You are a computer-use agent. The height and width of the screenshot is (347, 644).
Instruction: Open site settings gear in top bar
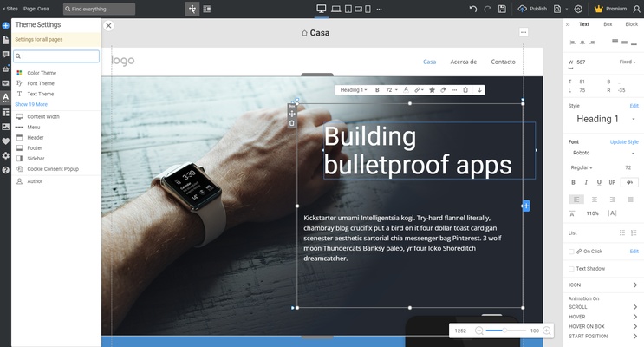coord(578,9)
